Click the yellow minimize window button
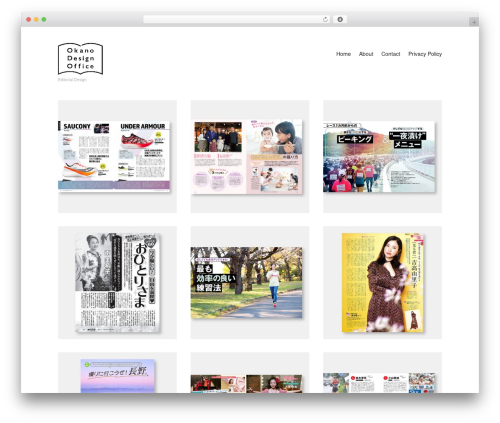 [x=36, y=19]
